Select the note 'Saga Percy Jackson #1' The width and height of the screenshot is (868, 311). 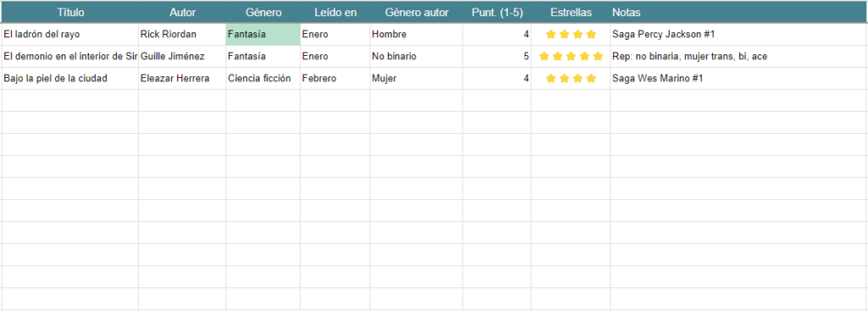(x=738, y=34)
